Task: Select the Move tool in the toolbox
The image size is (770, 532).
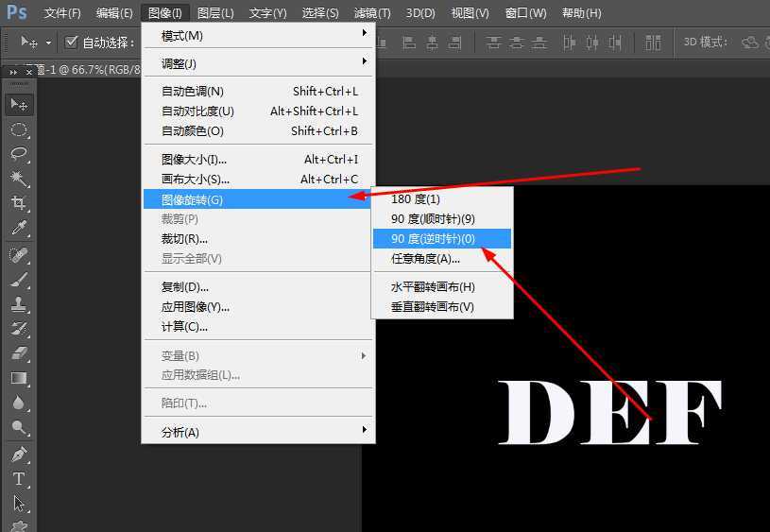Action: (x=19, y=104)
